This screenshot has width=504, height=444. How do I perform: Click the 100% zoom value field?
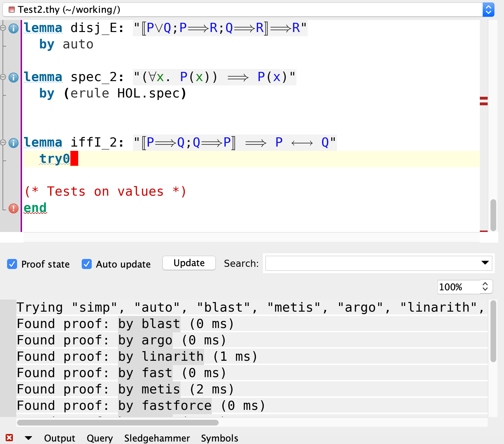459,287
